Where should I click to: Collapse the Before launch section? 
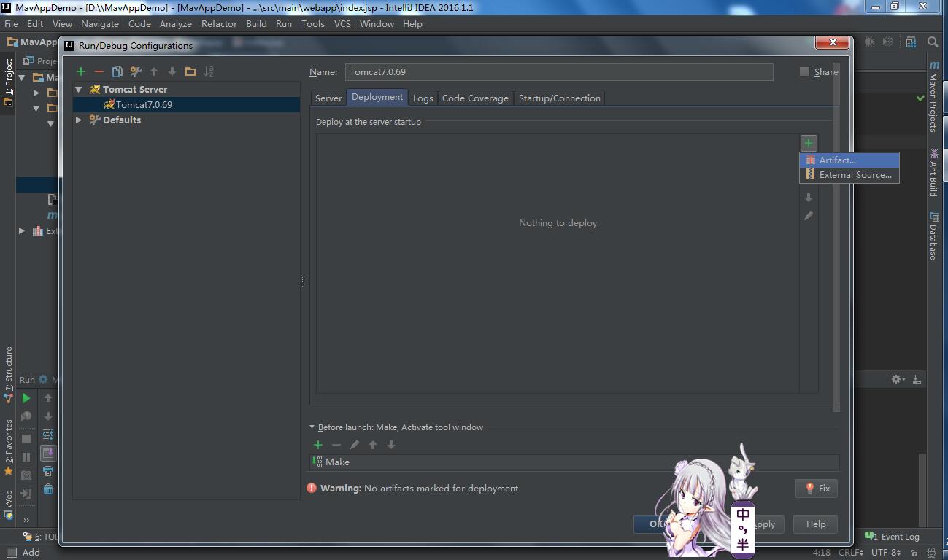[312, 427]
